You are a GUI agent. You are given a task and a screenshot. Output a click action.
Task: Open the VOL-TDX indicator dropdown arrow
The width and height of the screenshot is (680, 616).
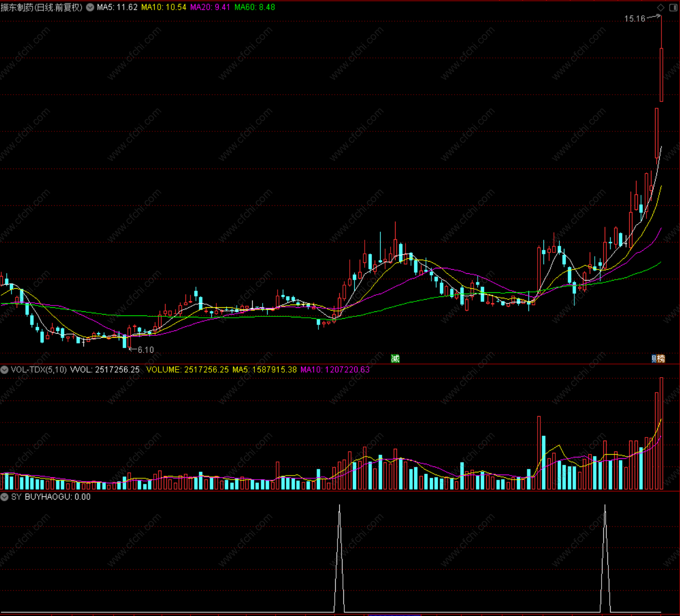click(x=5, y=370)
